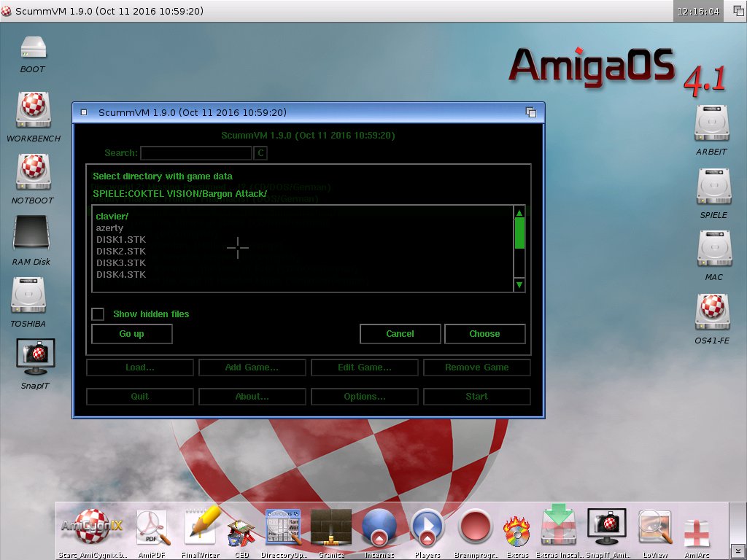Open the Internet dock folder
Viewport: 747px width, 560px height.
[379, 527]
